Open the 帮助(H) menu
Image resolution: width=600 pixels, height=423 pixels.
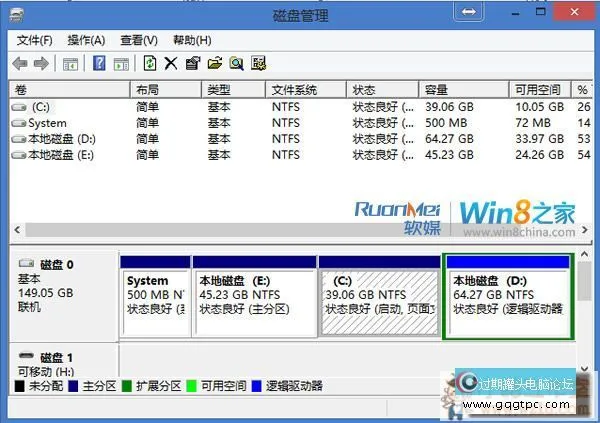click(192, 40)
